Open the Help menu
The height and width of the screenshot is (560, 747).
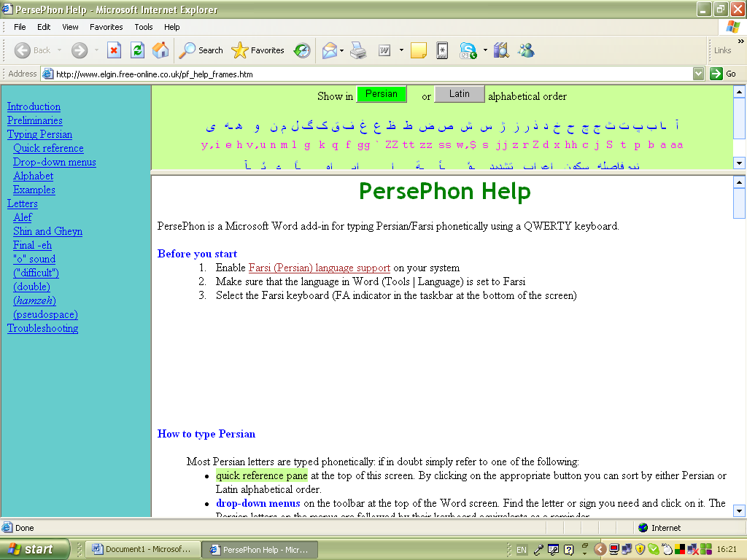tap(172, 27)
